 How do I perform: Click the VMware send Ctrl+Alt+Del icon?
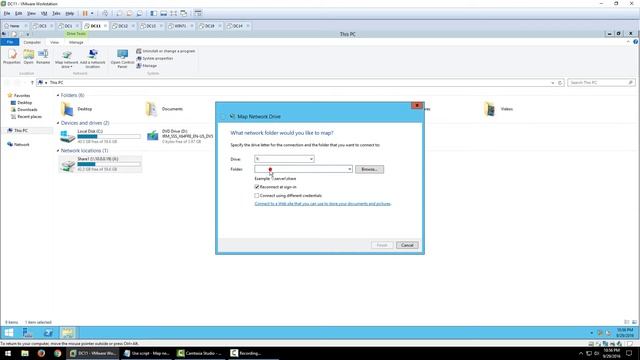pyautogui.click(x=105, y=13)
